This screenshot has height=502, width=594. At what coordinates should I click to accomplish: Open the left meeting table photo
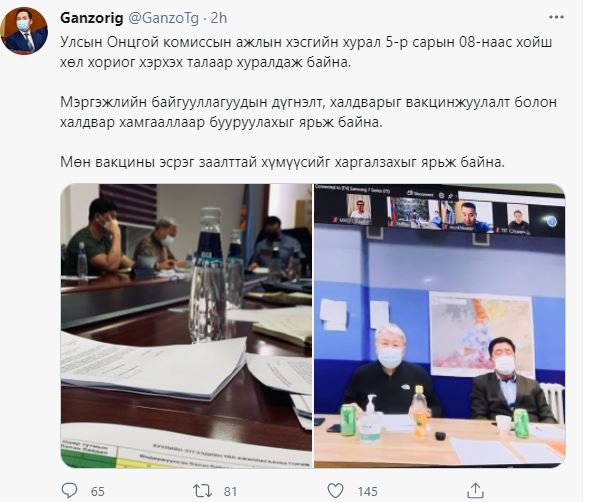[x=186, y=326]
